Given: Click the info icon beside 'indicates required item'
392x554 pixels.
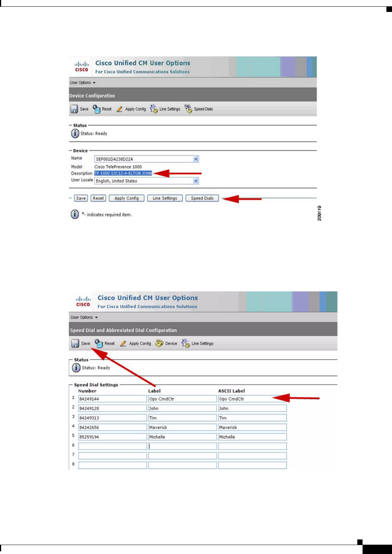Looking at the screenshot, I should (75, 215).
